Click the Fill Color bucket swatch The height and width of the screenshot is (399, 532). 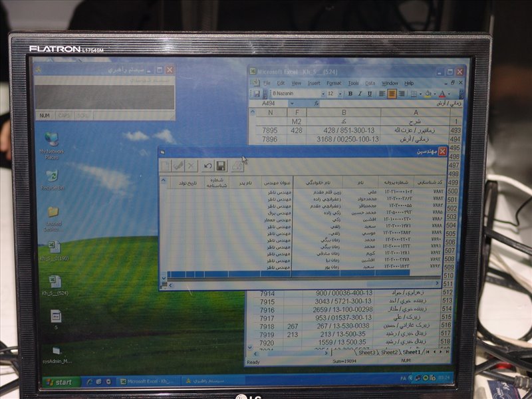pos(428,94)
